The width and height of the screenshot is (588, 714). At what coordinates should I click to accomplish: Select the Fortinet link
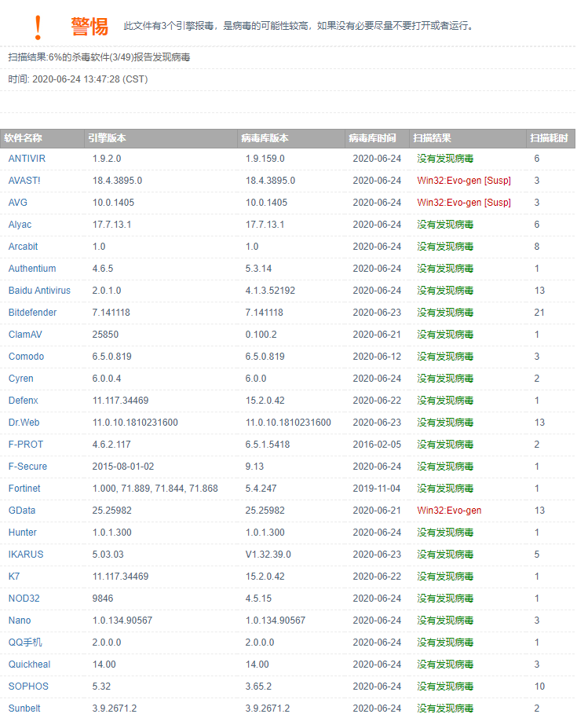pyautogui.click(x=24, y=489)
